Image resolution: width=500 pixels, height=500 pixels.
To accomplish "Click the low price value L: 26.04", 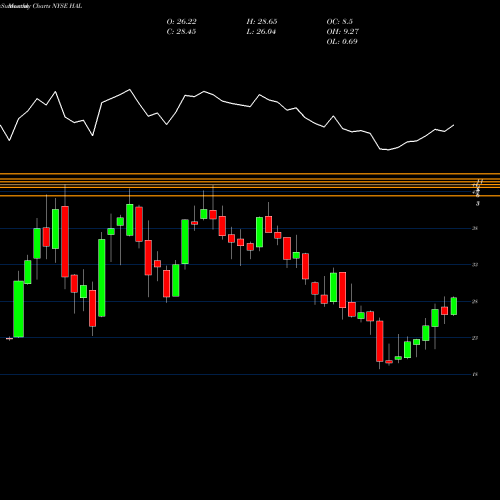I will click(x=261, y=32).
